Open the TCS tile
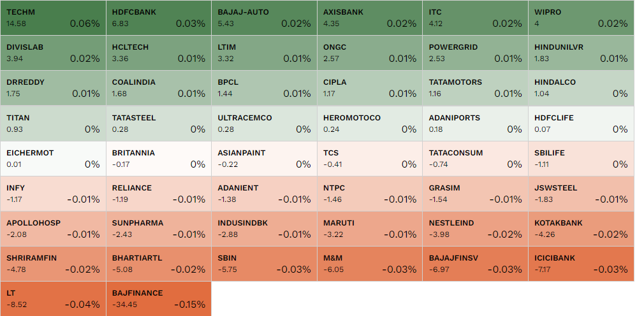 pyautogui.click(x=370, y=159)
